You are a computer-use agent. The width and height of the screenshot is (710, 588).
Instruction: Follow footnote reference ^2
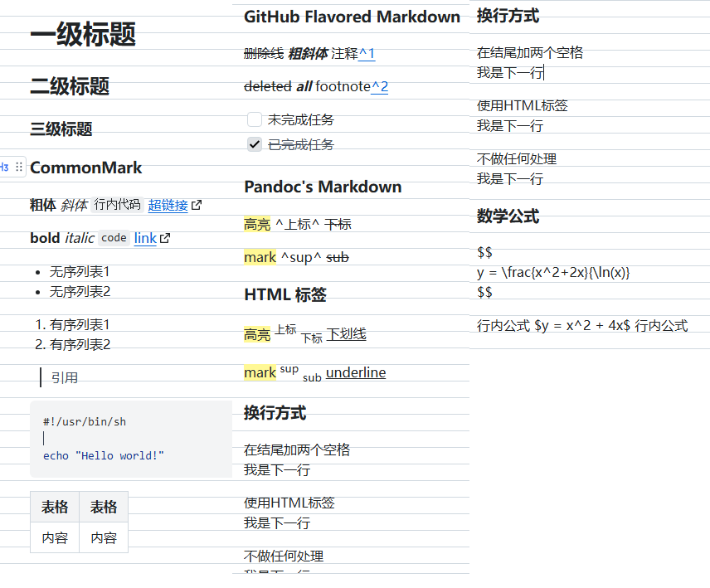[x=379, y=86]
